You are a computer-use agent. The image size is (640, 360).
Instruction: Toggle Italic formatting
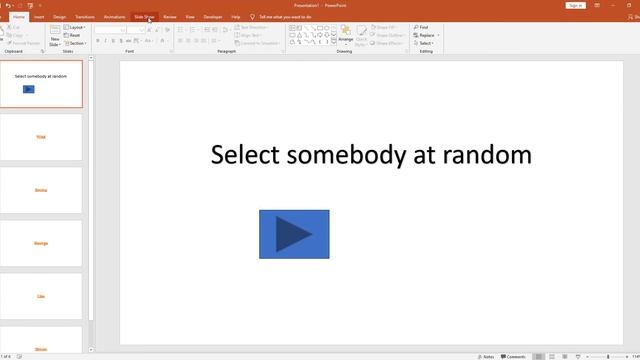click(106, 41)
